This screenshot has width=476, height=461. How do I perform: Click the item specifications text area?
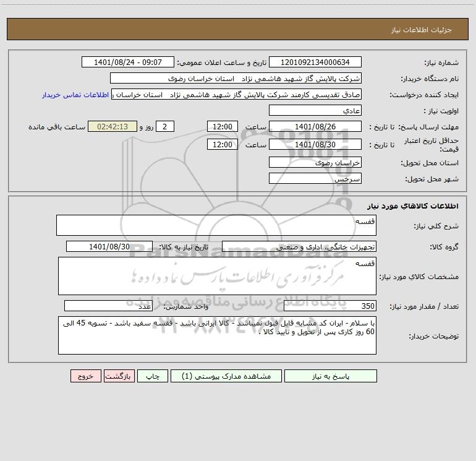click(x=217, y=276)
